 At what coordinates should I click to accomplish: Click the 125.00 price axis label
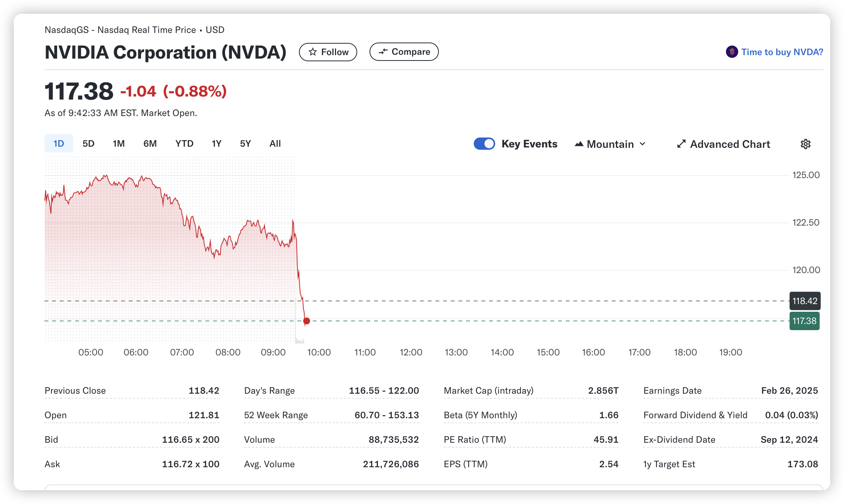point(806,175)
